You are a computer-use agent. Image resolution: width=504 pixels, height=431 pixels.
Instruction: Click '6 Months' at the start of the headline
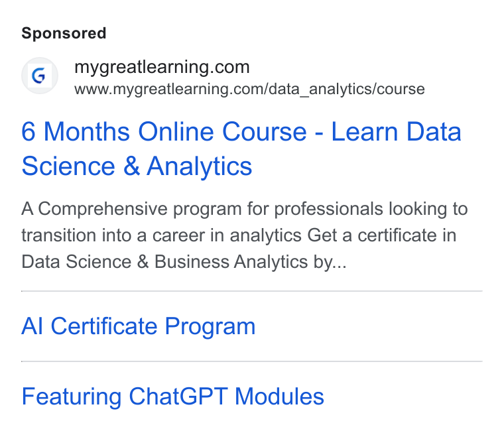[76, 131]
